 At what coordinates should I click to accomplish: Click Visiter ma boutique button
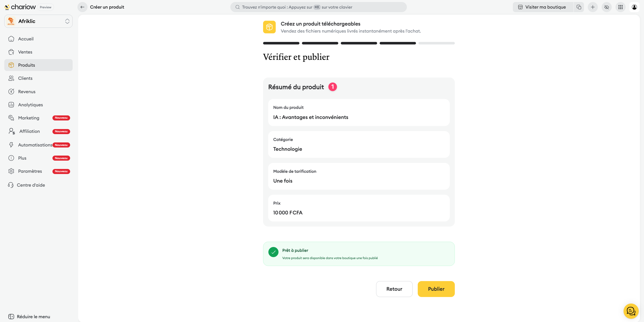543,7
